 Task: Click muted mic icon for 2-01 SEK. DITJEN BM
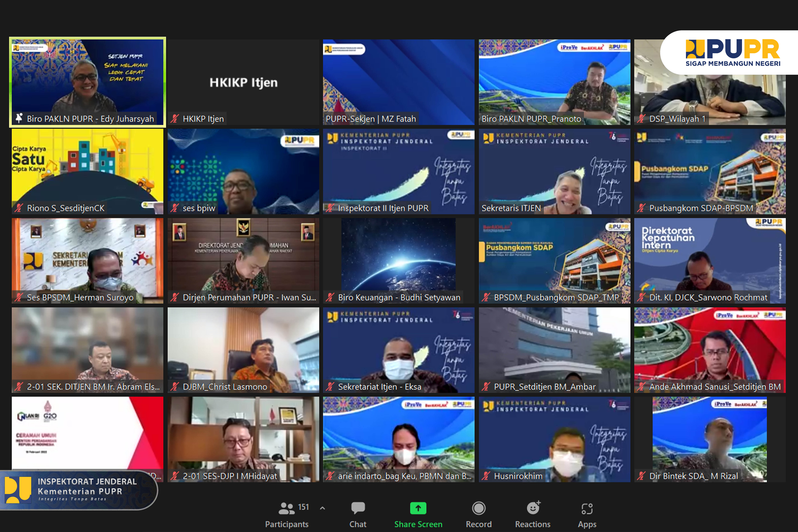[19, 386]
